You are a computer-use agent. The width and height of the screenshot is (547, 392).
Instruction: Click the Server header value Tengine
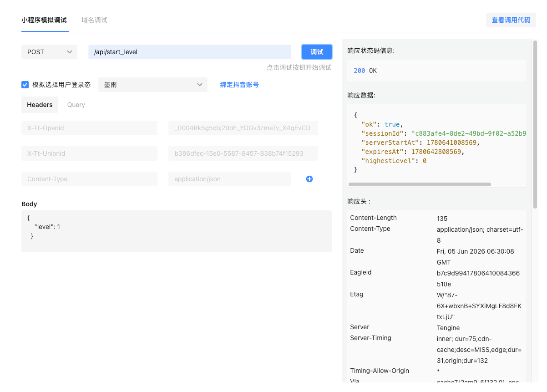pos(448,328)
